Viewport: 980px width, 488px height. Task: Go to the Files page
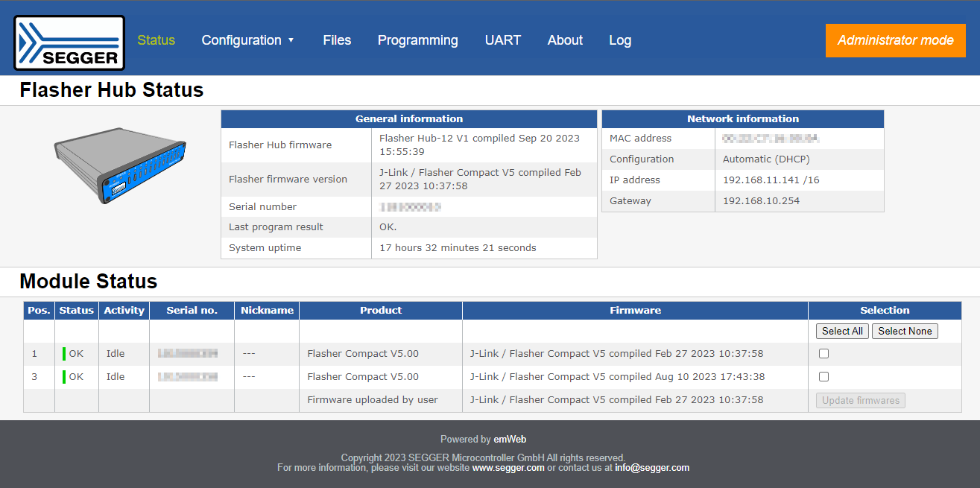(x=337, y=40)
